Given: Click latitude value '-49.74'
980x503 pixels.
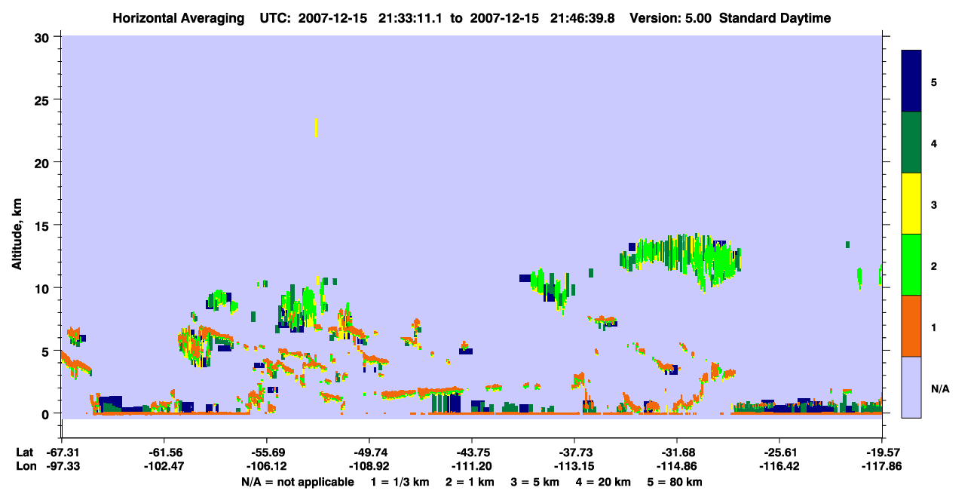Looking at the screenshot, I should pyautogui.click(x=369, y=452).
